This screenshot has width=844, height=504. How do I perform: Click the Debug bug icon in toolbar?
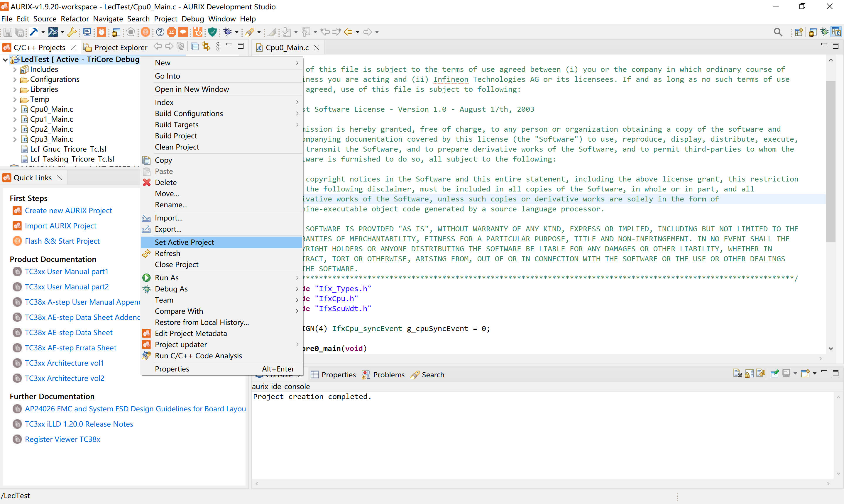point(228,32)
